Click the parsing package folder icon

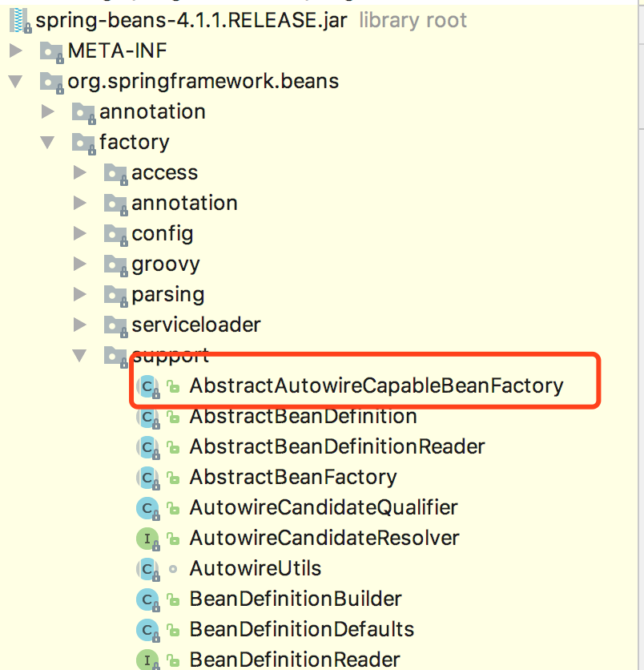coord(115,295)
